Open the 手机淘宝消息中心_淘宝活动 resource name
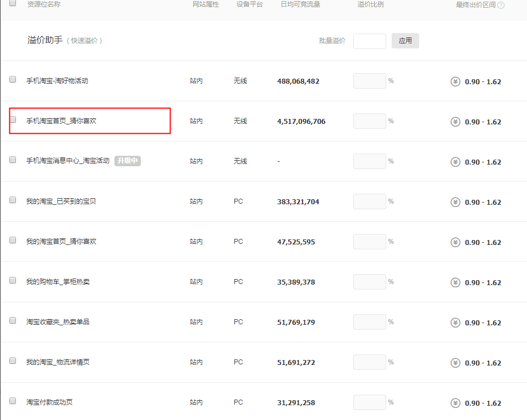Viewport: 527px width, 420px height. (68, 161)
